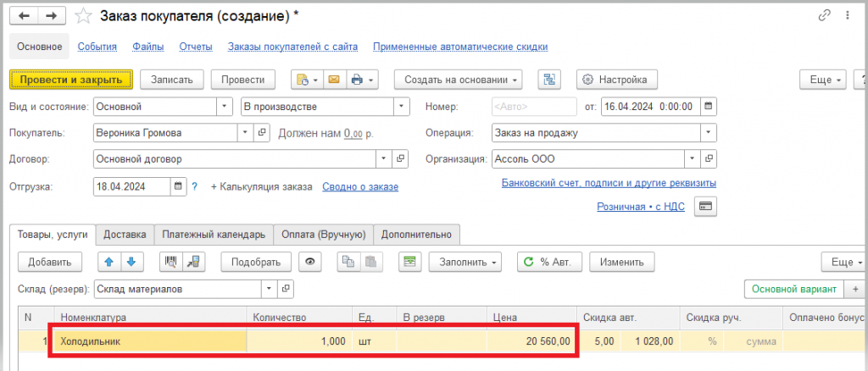This screenshot has width=868, height=371.
Task: Open the Еще menu above the goods table
Action: point(843,262)
